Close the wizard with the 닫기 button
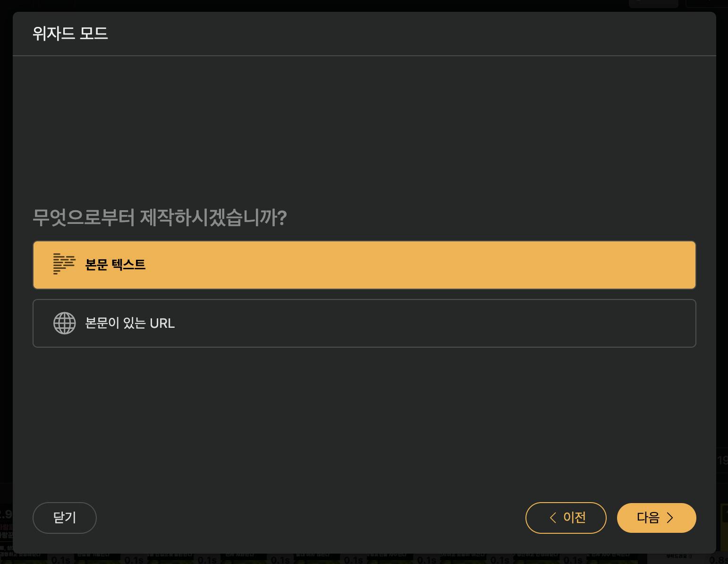The height and width of the screenshot is (564, 728). coord(65,518)
